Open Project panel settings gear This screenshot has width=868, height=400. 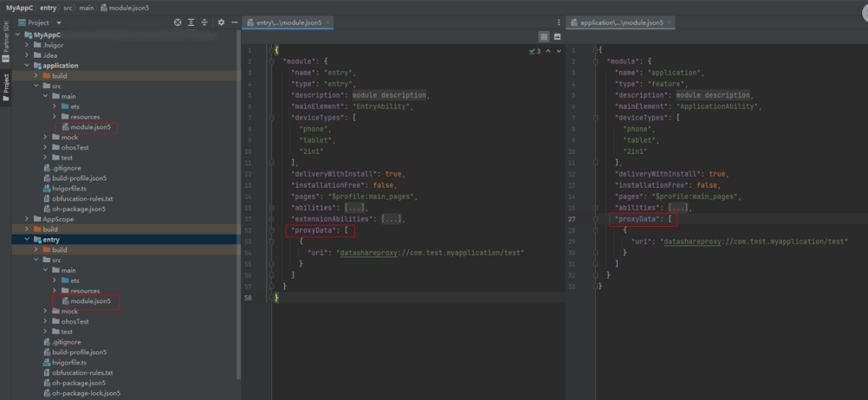pos(221,22)
